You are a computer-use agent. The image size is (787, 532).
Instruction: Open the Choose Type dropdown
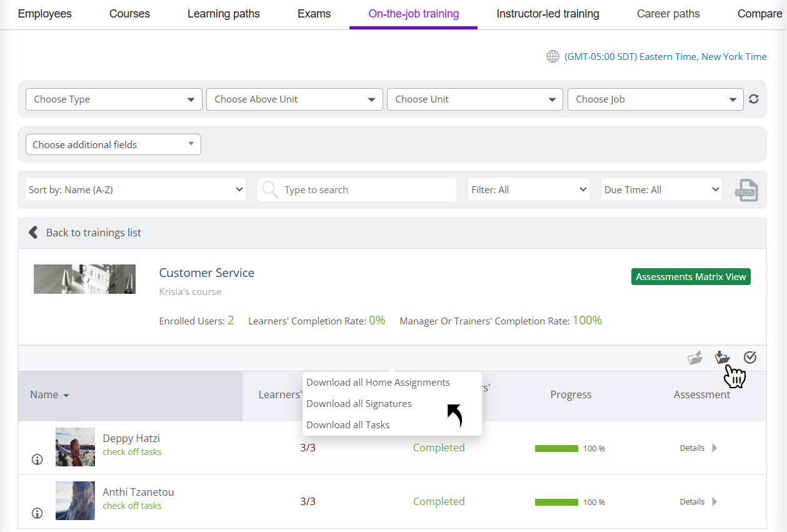[x=114, y=99]
